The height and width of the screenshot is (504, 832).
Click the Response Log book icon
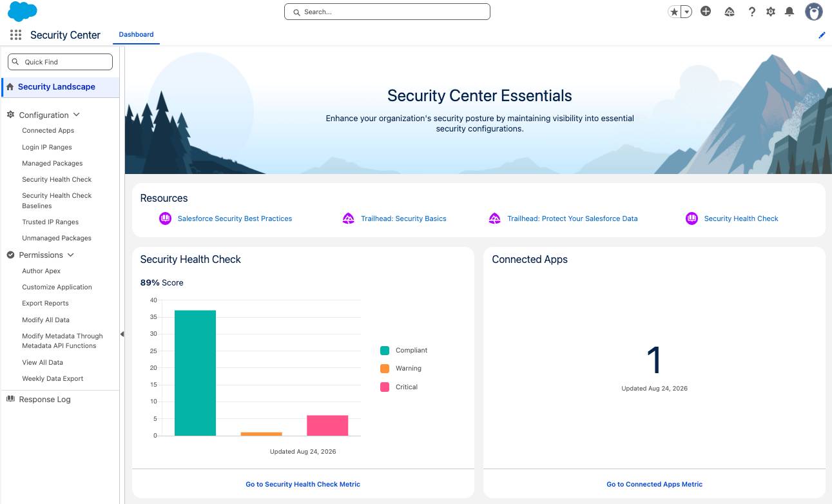10,399
